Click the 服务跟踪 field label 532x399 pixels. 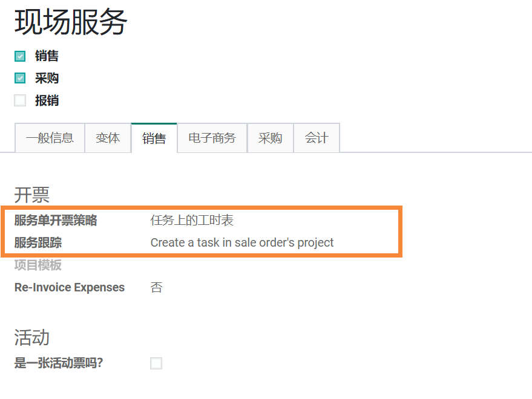pyautogui.click(x=38, y=242)
